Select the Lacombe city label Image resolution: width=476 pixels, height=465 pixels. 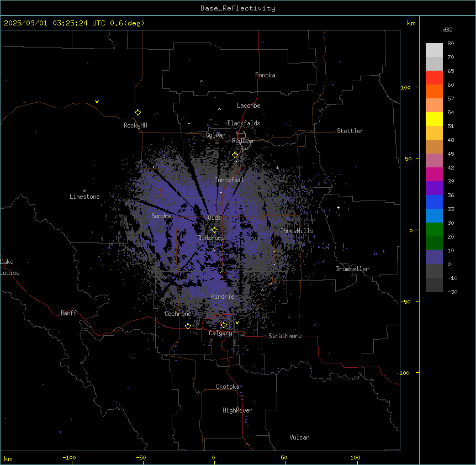point(248,105)
